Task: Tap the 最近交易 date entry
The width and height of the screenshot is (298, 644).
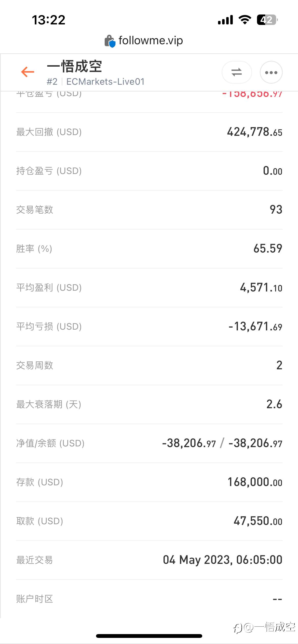Action: click(x=223, y=560)
